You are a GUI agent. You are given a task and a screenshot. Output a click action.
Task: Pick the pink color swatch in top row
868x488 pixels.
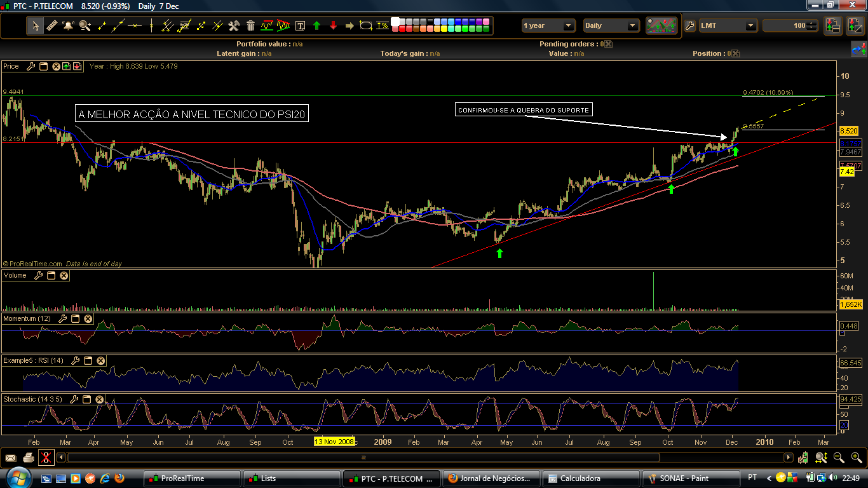coord(485,22)
